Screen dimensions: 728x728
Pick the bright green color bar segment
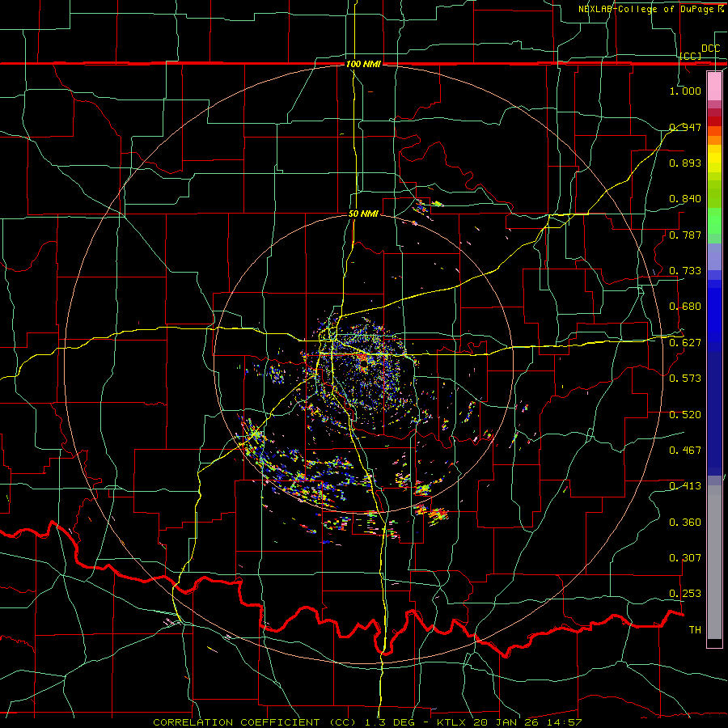click(714, 221)
